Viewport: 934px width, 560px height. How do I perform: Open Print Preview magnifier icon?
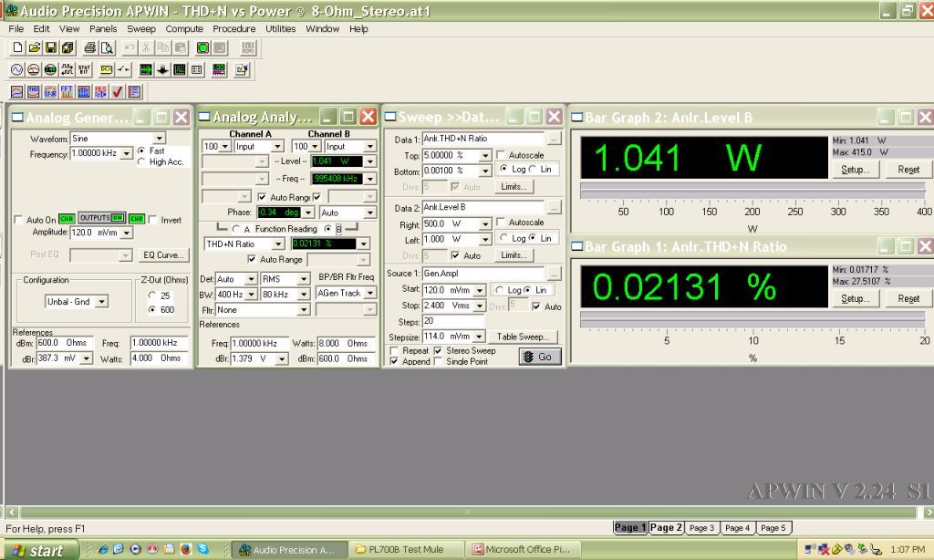pos(107,47)
